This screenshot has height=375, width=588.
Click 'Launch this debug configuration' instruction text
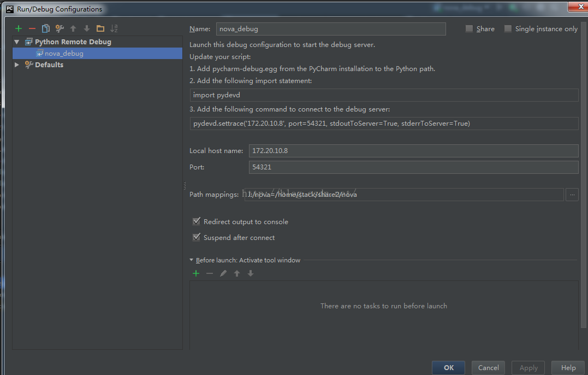point(282,45)
